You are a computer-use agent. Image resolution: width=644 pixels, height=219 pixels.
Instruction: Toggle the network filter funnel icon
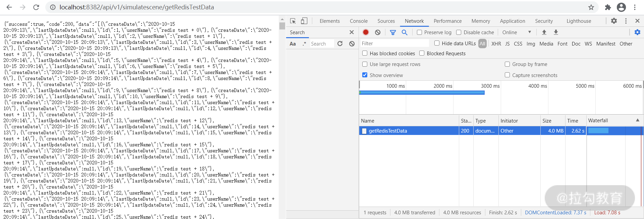(393, 32)
